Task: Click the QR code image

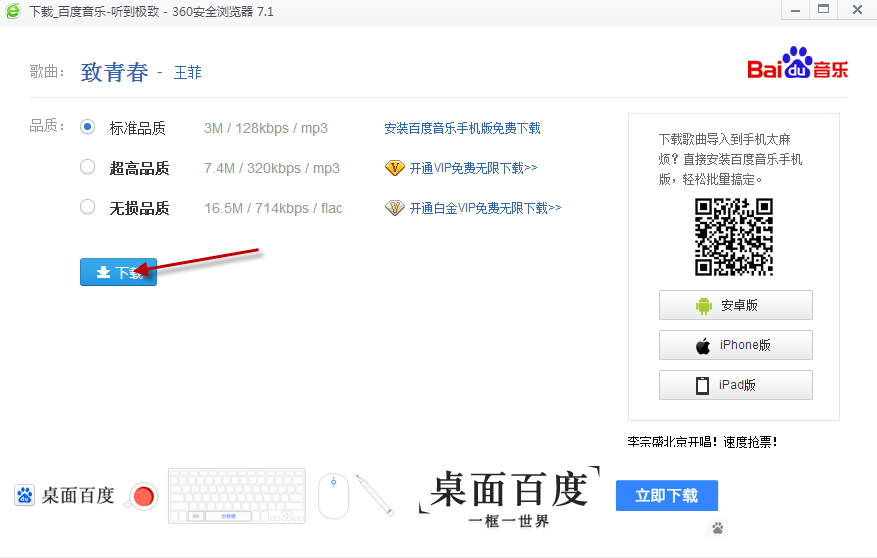Action: point(735,237)
